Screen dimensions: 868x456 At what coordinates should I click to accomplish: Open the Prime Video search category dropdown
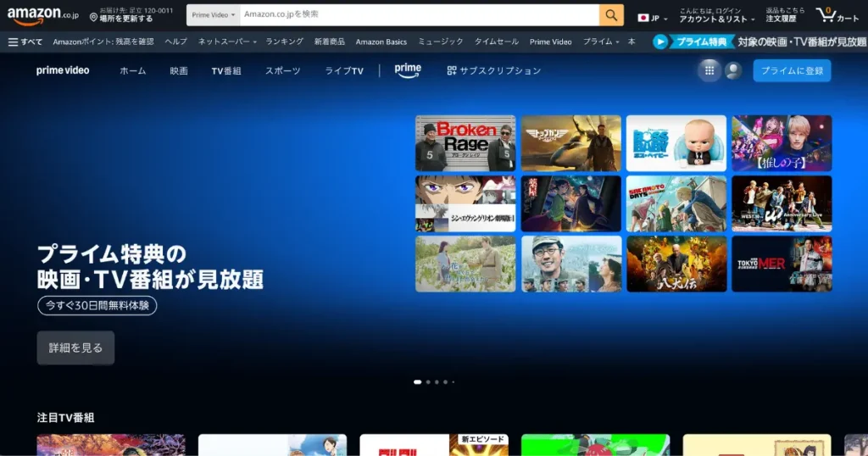click(213, 15)
